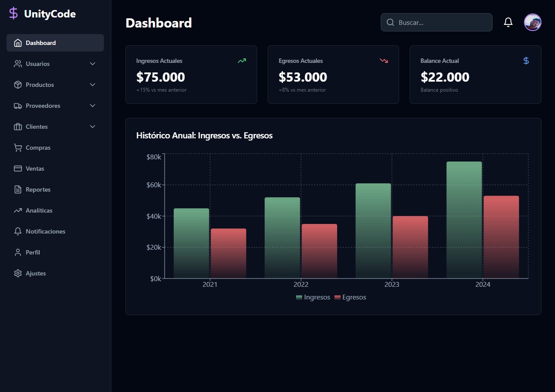Click the blue dollar icon on Balance card
The height and width of the screenshot is (392, 555).
(526, 61)
